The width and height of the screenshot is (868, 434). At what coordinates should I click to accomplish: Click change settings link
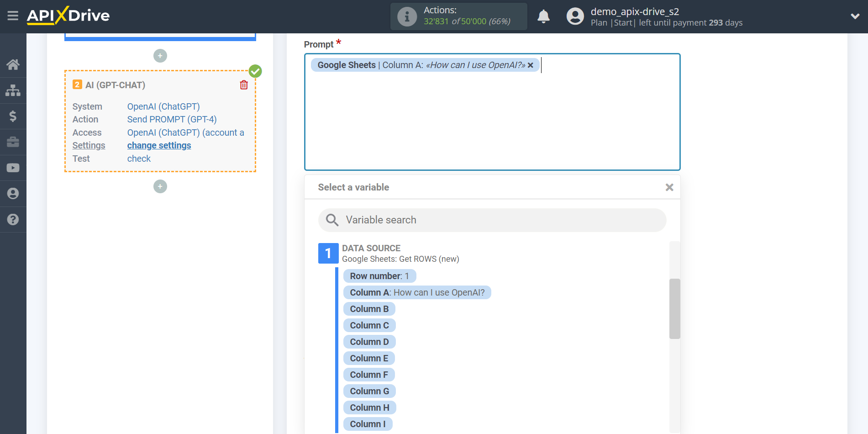159,145
